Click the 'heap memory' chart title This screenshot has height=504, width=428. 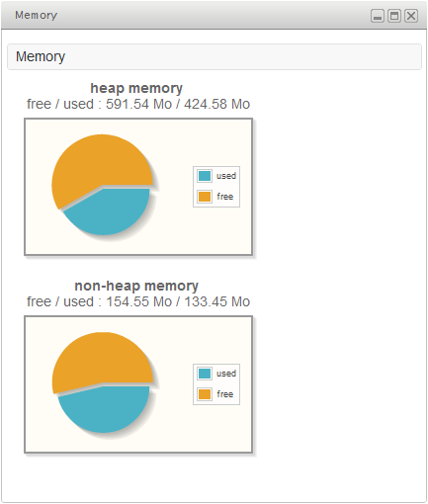tap(136, 88)
